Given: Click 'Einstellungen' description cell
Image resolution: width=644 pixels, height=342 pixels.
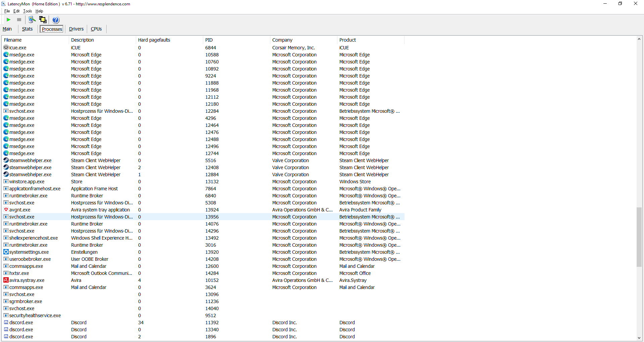Looking at the screenshot, I should pos(84,252).
